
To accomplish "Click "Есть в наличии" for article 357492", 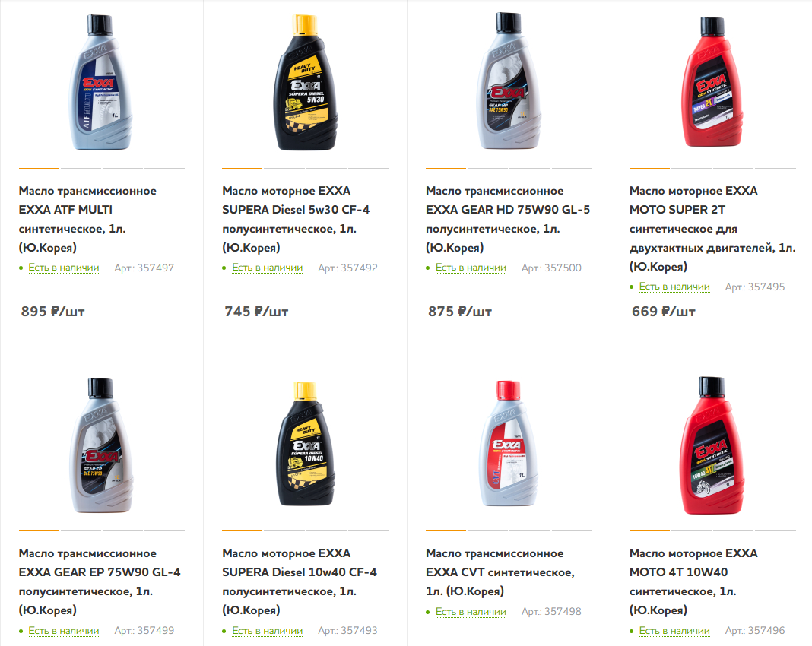I will pyautogui.click(x=268, y=268).
